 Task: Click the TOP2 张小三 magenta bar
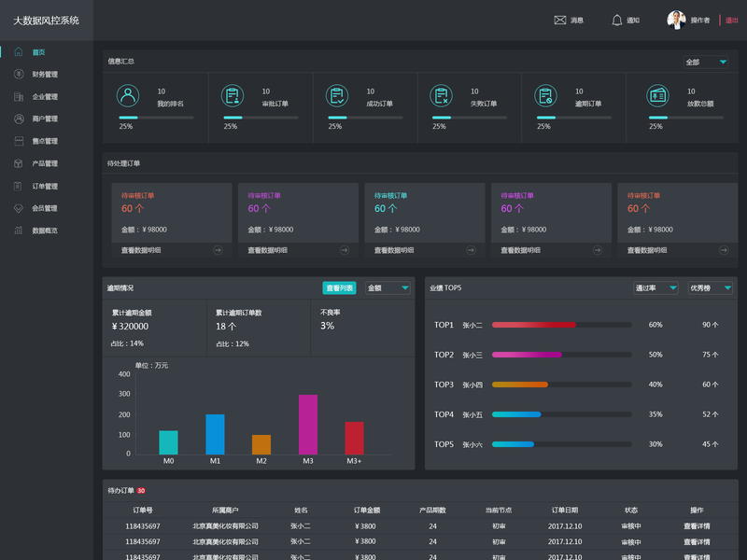click(527, 355)
